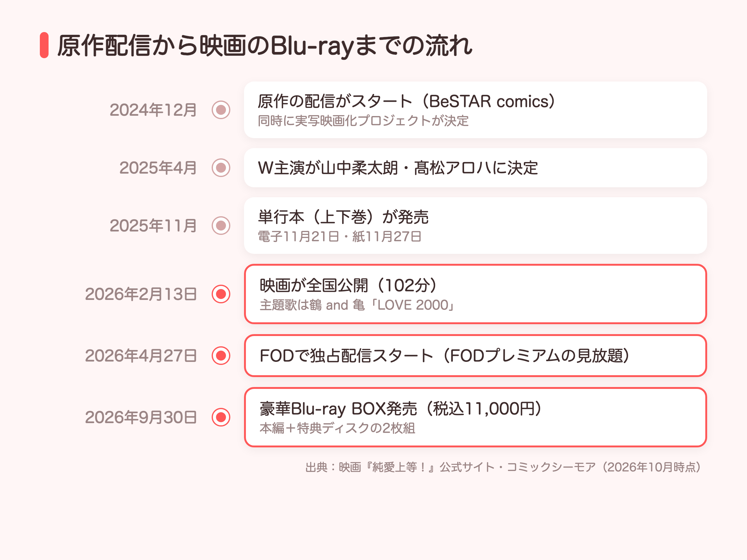Viewport: 747px width, 560px height.
Task: Select the 2026年9月30日 red marker dot
Action: tap(221, 417)
